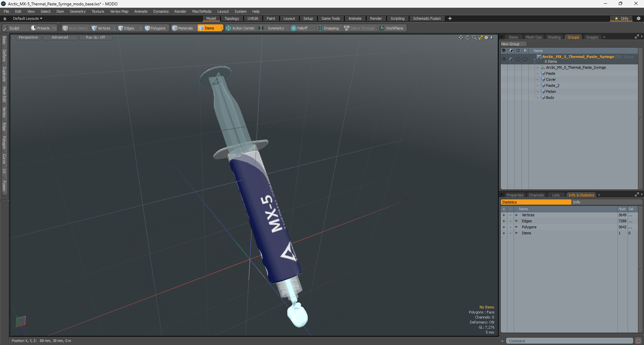
Task: Select the Piston mesh item
Action: point(551,92)
